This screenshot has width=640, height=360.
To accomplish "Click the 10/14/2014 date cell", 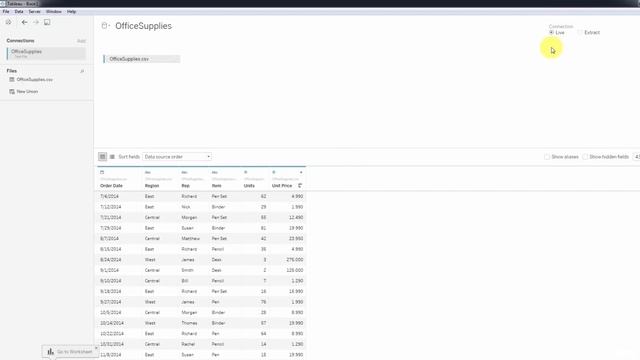I will coord(112,323).
